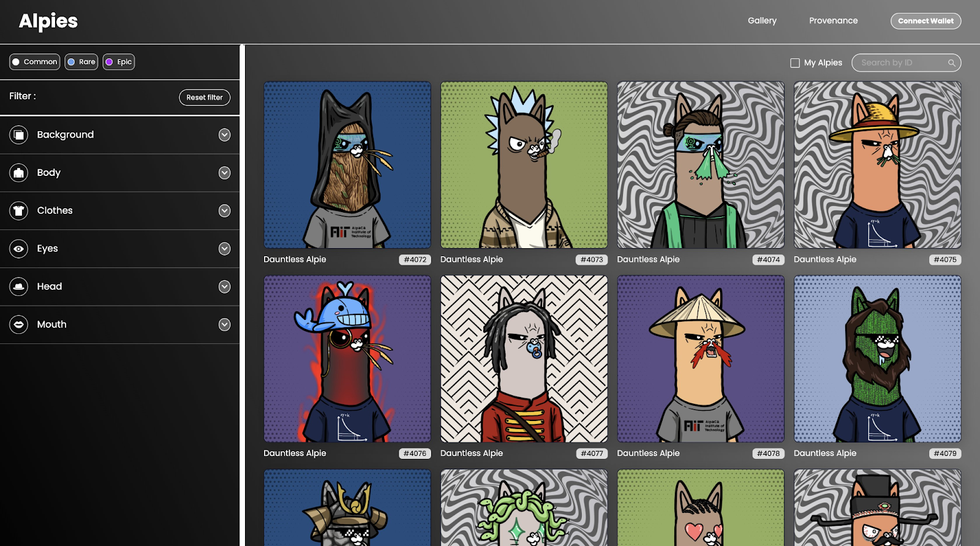The image size is (980, 546).
Task: Click the Mouth lips icon
Action: coord(19,325)
